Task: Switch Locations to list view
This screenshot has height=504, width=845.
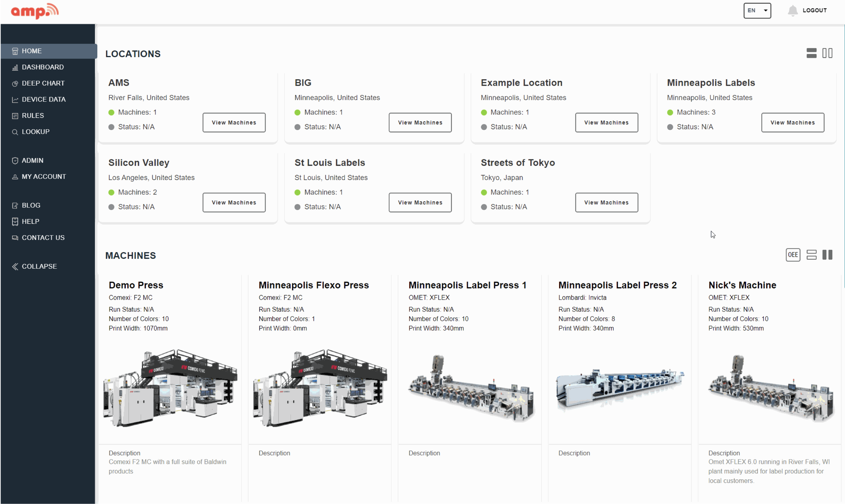Action: (811, 53)
